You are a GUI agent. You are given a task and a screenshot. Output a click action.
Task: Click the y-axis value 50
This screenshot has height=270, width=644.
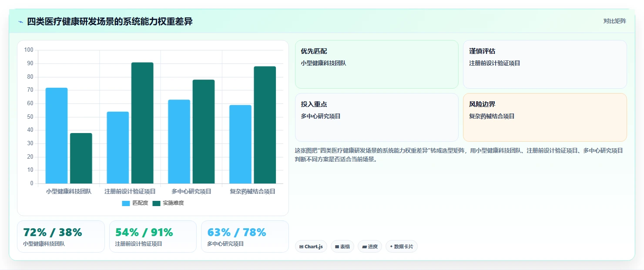click(30, 117)
